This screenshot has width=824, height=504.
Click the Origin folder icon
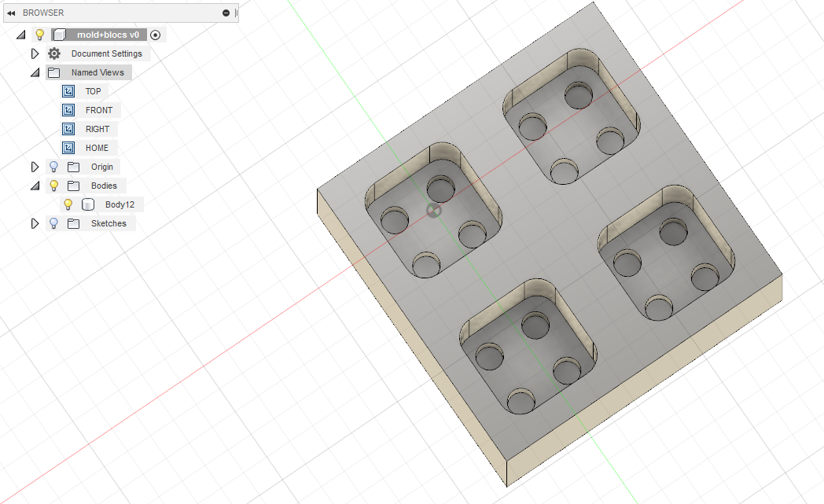75,167
